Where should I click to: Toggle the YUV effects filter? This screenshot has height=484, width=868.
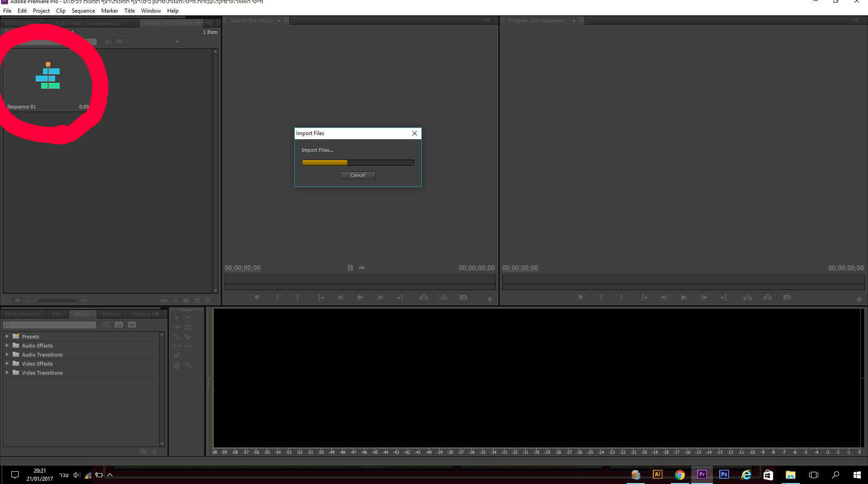[132, 325]
